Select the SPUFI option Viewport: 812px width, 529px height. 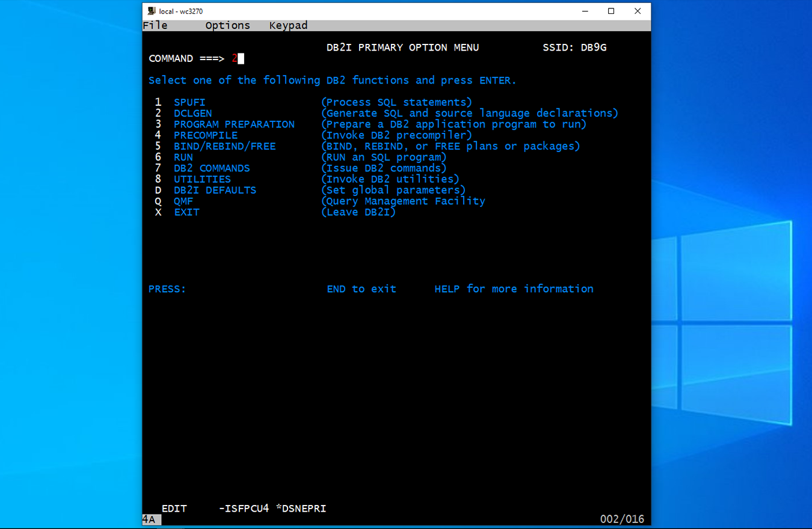(x=189, y=102)
